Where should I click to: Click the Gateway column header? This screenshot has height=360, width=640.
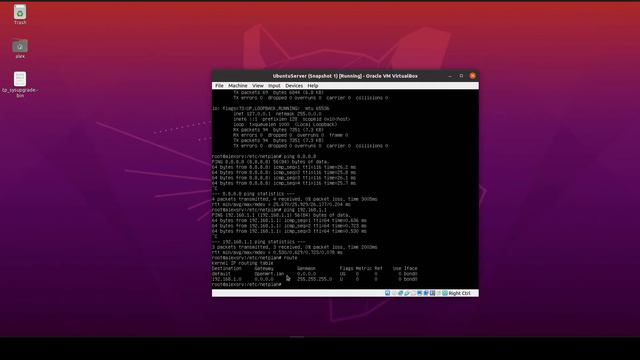click(x=264, y=269)
